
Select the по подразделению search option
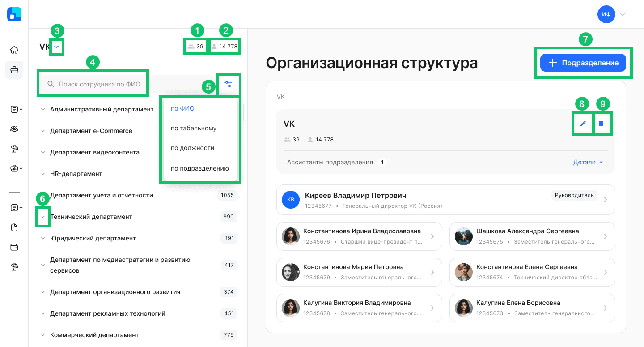pos(200,168)
